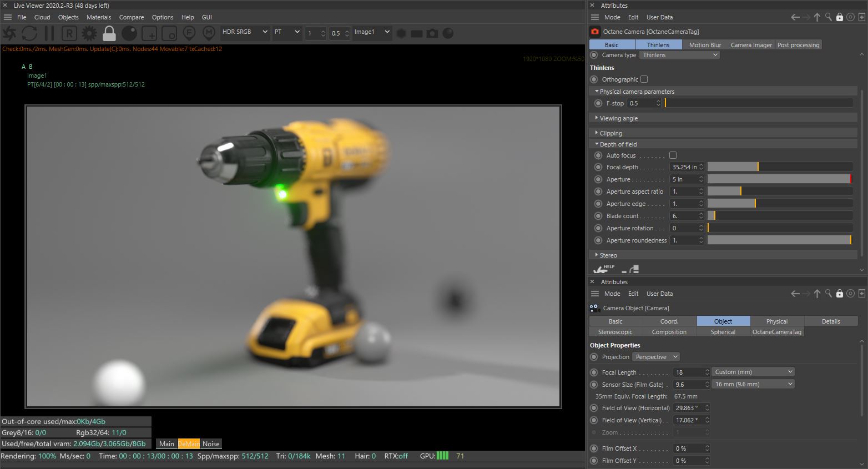Expand the Viewing angle section
868x469 pixels.
coord(618,118)
